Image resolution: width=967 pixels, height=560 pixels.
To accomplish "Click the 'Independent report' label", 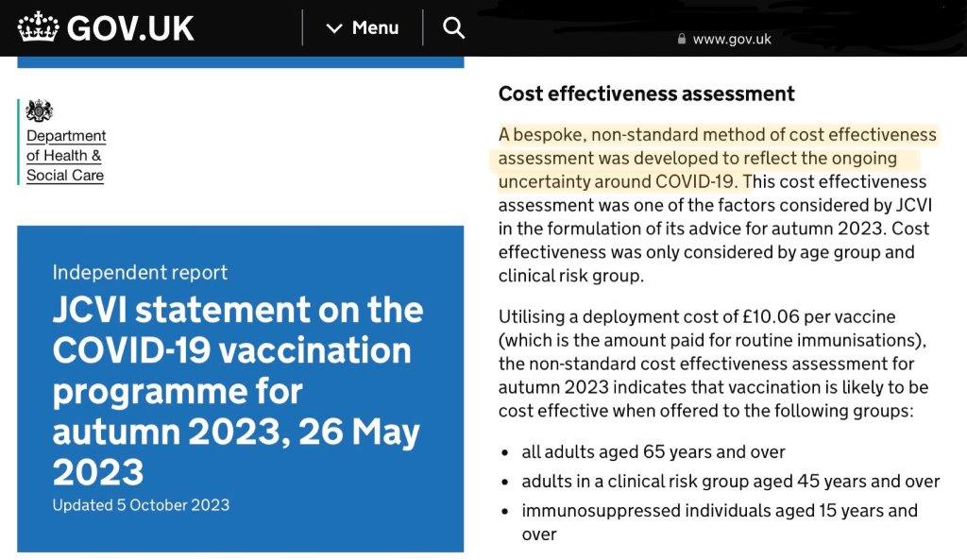I will click(x=140, y=273).
